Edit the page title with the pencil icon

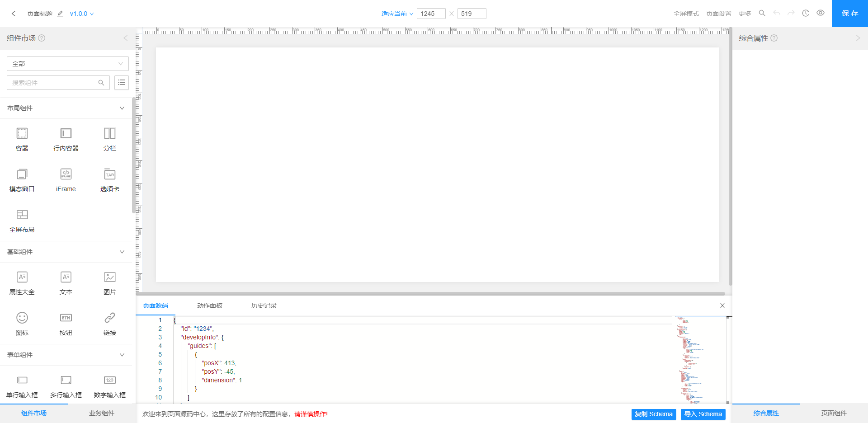[x=60, y=14]
